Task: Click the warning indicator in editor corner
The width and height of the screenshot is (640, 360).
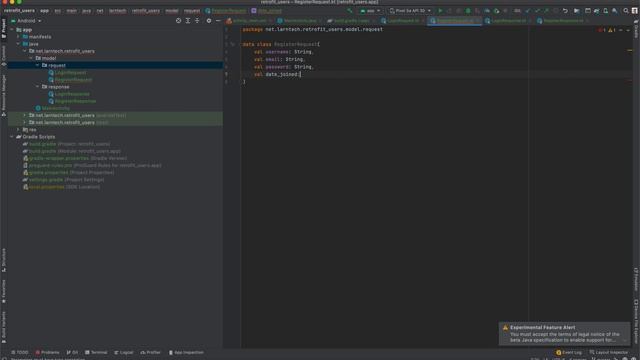Action: coord(611,30)
